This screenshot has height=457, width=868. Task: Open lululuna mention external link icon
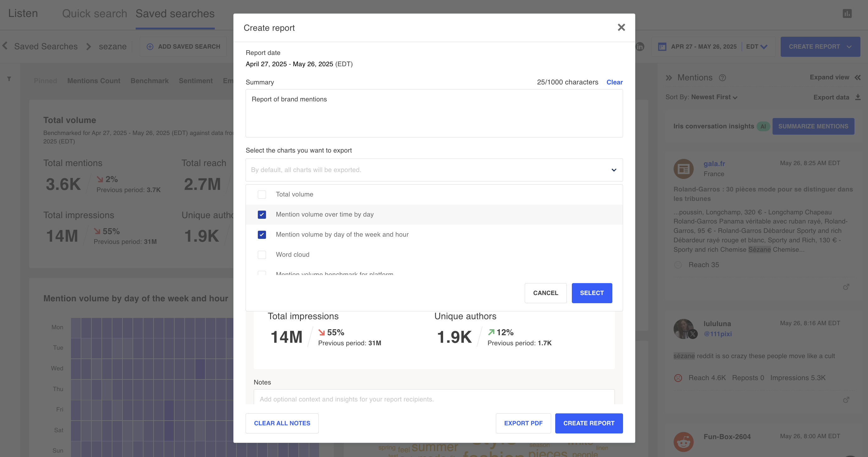tap(846, 400)
